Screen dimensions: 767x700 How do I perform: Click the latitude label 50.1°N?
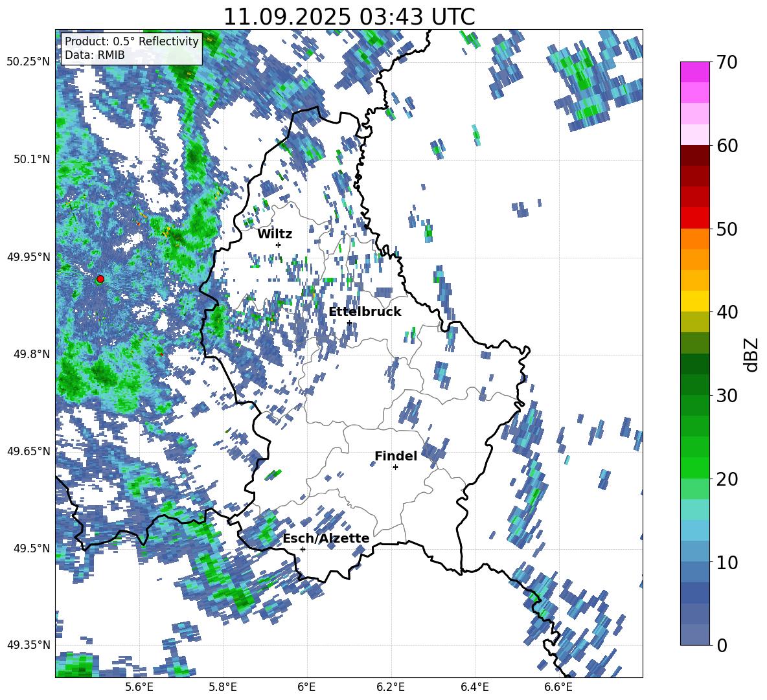(31, 159)
